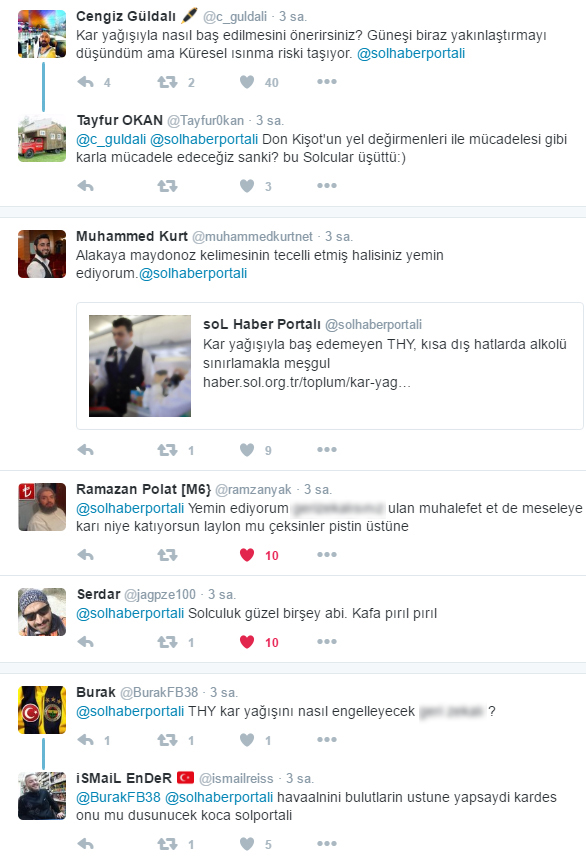The width and height of the screenshot is (586, 862).
Task: Unlike Ramazan Polat's tweet
Action: click(247, 555)
